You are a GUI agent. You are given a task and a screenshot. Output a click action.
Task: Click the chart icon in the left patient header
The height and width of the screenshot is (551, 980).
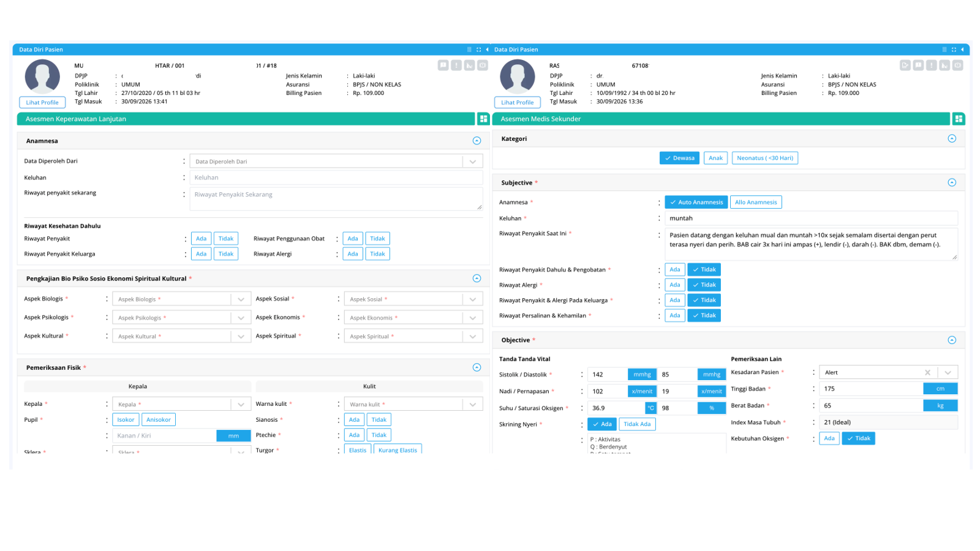469,65
